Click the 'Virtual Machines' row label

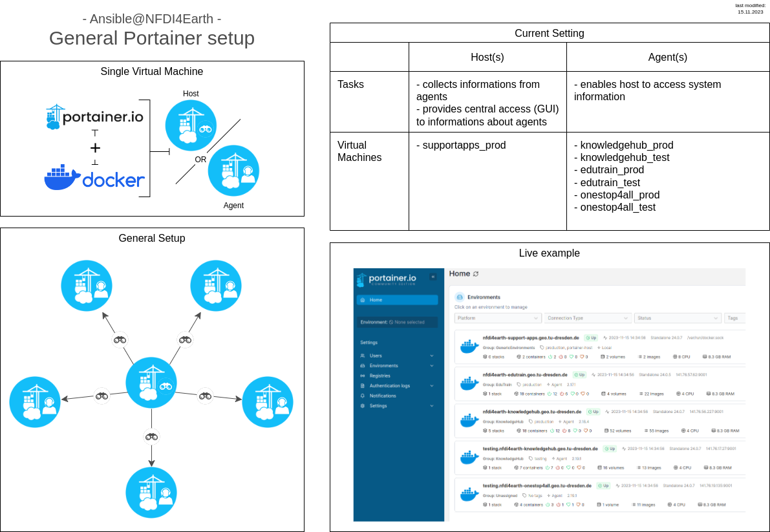(x=359, y=151)
